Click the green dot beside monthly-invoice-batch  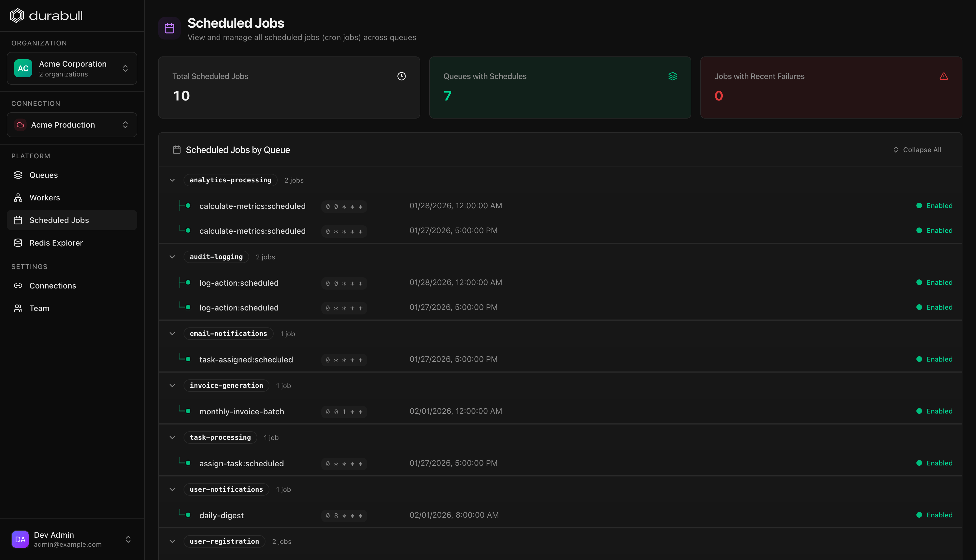point(188,411)
